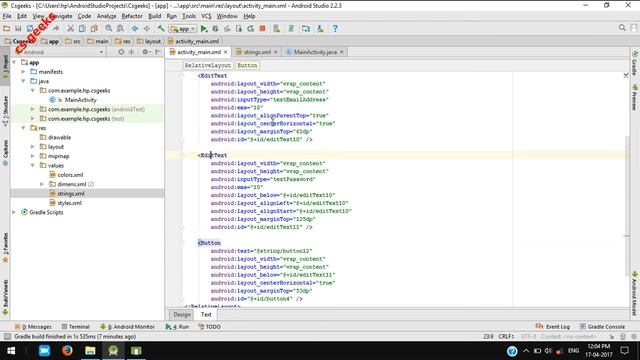Navigate forward with the right arrow icon

point(147,29)
